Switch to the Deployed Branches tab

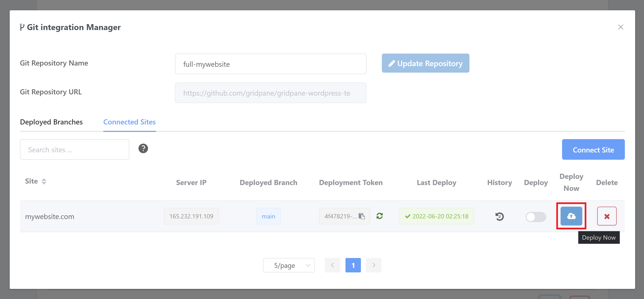tap(51, 122)
